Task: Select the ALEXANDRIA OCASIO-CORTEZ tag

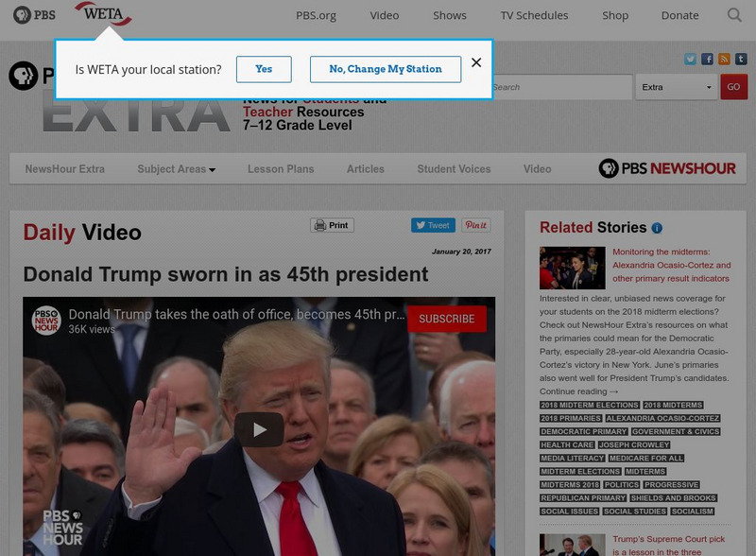Action: [x=662, y=419]
